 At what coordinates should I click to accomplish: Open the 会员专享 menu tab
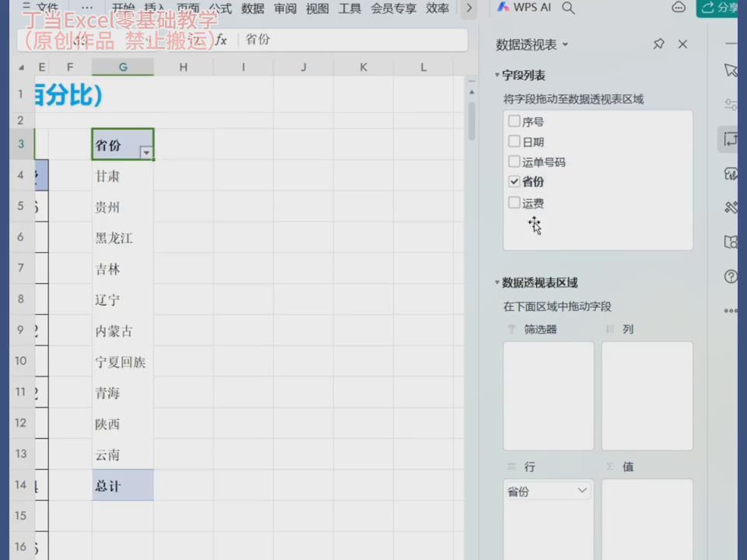394,8
